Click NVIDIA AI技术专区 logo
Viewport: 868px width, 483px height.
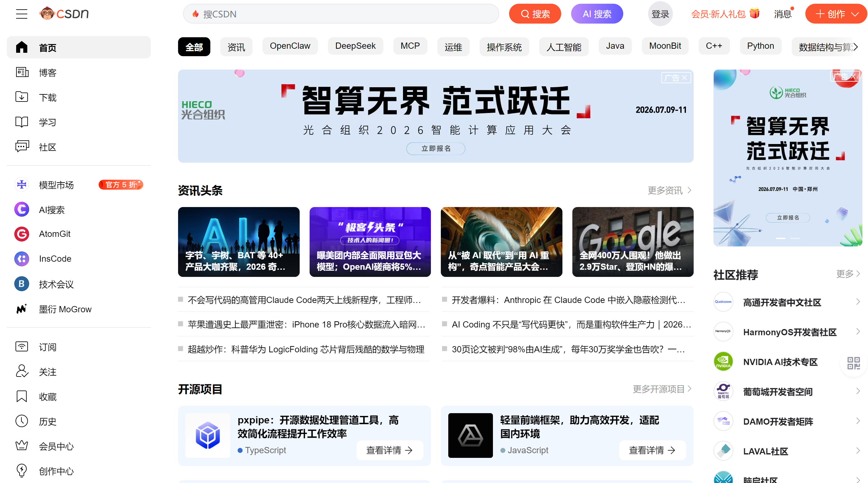click(723, 362)
